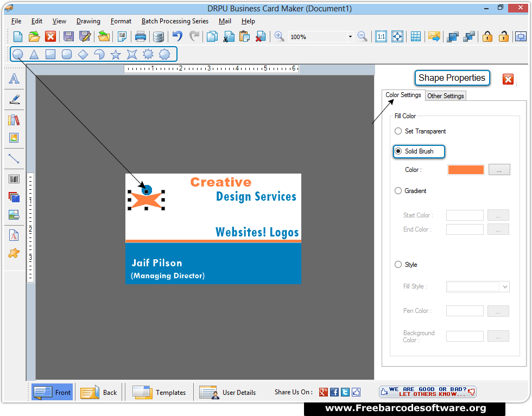Open the Mail menu
This screenshot has height=416, width=532.
pos(225,21)
